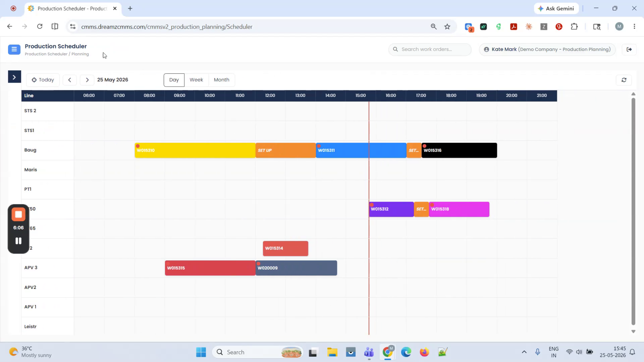Click the Baug line row label
Screen dimensions: 644x362
point(30,150)
